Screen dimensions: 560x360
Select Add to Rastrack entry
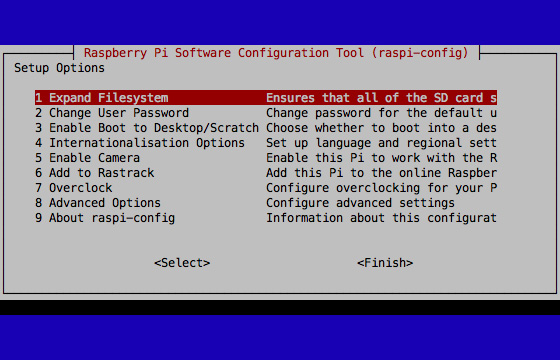point(266,173)
